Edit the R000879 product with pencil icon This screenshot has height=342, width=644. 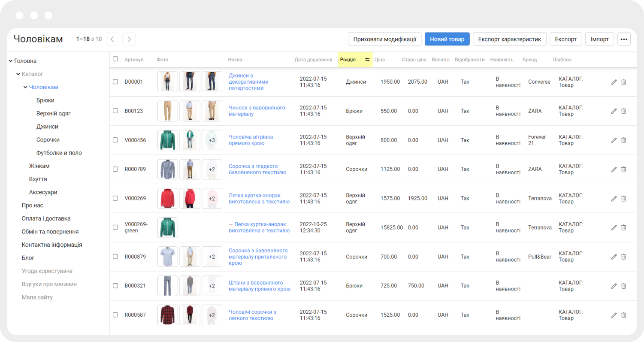614,257
